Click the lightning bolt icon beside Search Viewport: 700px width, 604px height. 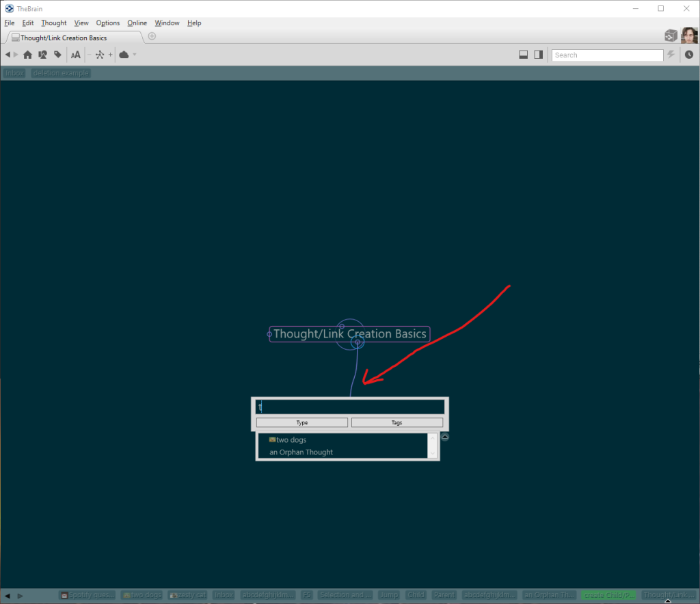[x=671, y=55]
